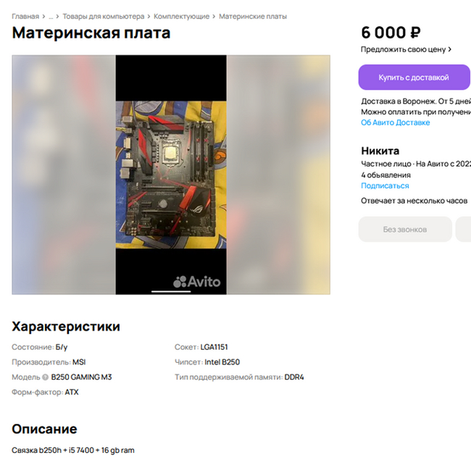Click the Avito logo watermark on the photo
The width and height of the screenshot is (471, 476).
[x=197, y=282]
